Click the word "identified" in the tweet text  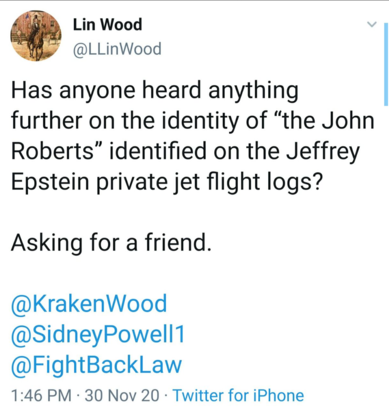pyautogui.click(x=156, y=152)
